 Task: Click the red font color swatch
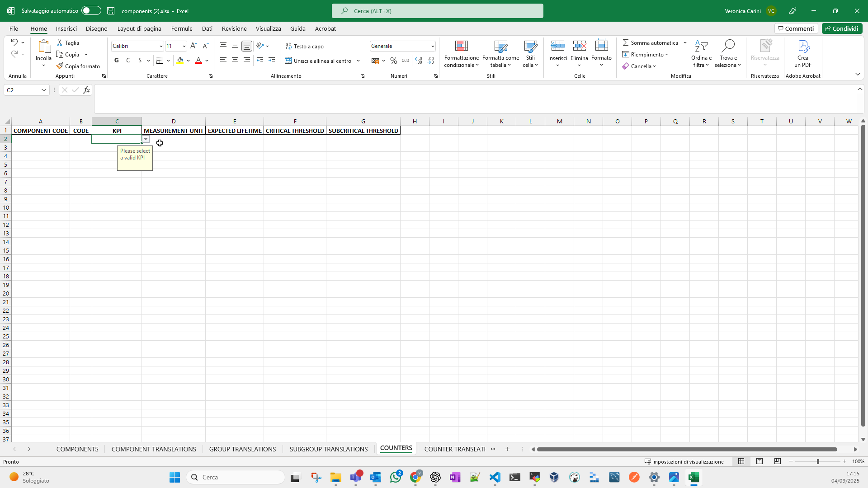(x=198, y=61)
